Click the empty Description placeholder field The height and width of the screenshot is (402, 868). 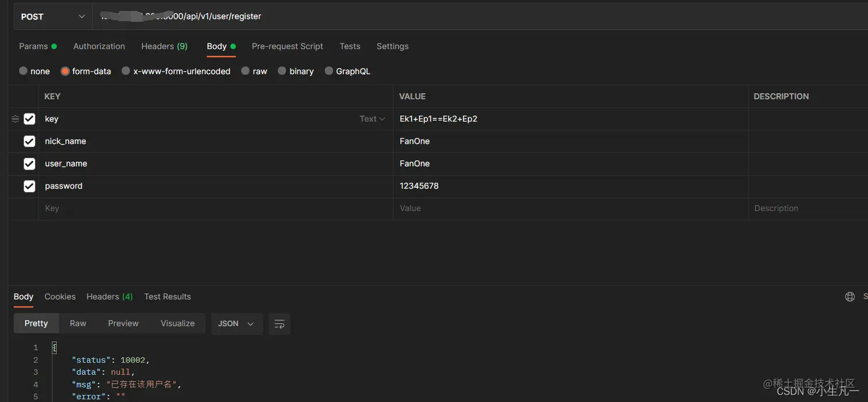pyautogui.click(x=808, y=208)
